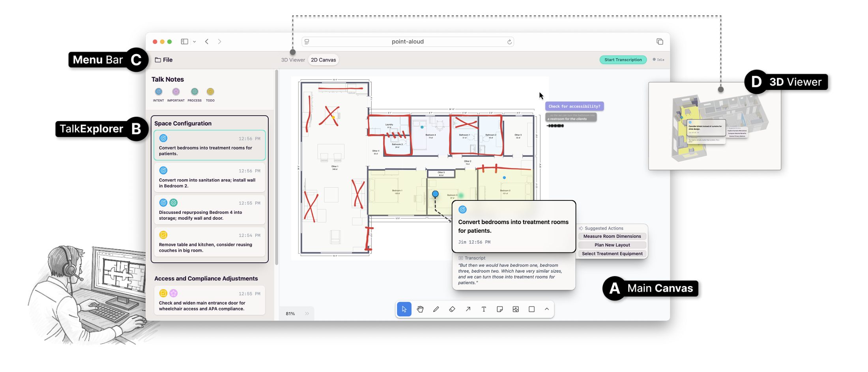Open the tab overview icon

point(660,41)
